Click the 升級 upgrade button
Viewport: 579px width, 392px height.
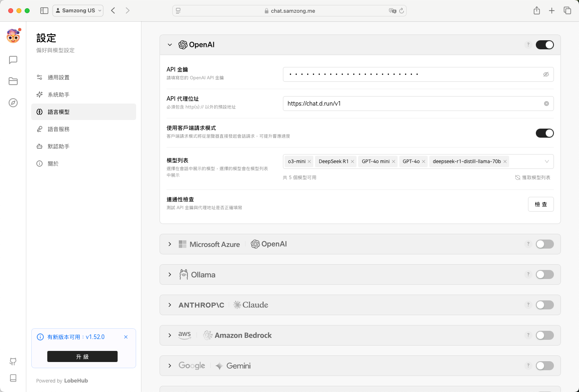pos(82,357)
